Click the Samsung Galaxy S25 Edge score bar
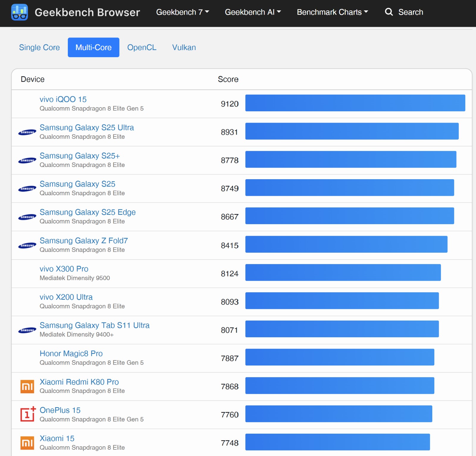476x456 pixels. point(350,216)
